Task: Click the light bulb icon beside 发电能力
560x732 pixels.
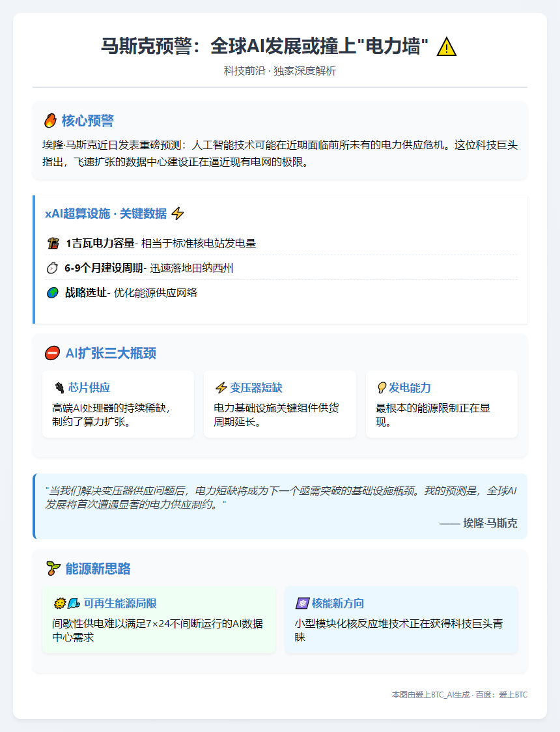Action: (382, 388)
